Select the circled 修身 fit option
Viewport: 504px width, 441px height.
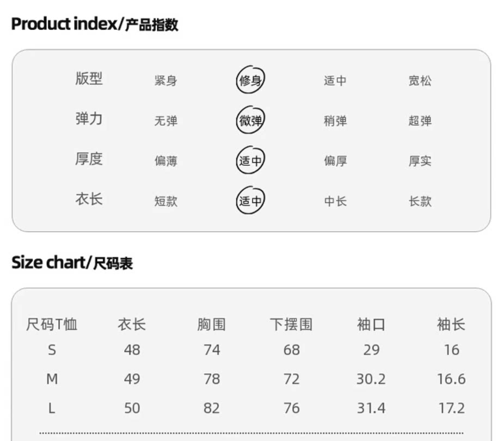click(x=250, y=80)
